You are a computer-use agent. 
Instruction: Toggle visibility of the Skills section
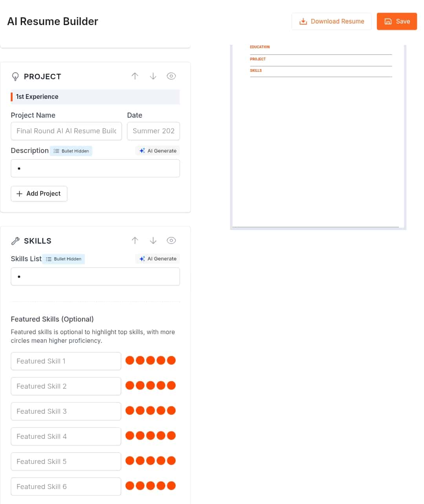[x=171, y=240]
